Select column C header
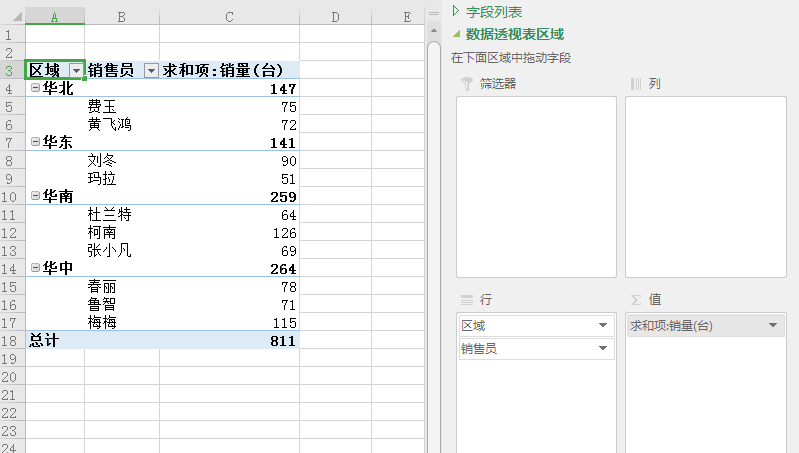 click(229, 17)
